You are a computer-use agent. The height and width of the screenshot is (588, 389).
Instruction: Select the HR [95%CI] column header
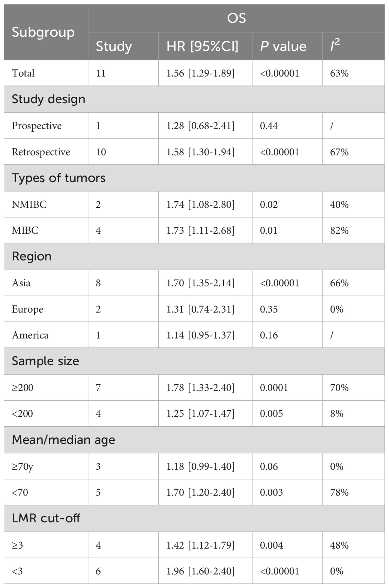click(x=202, y=46)
